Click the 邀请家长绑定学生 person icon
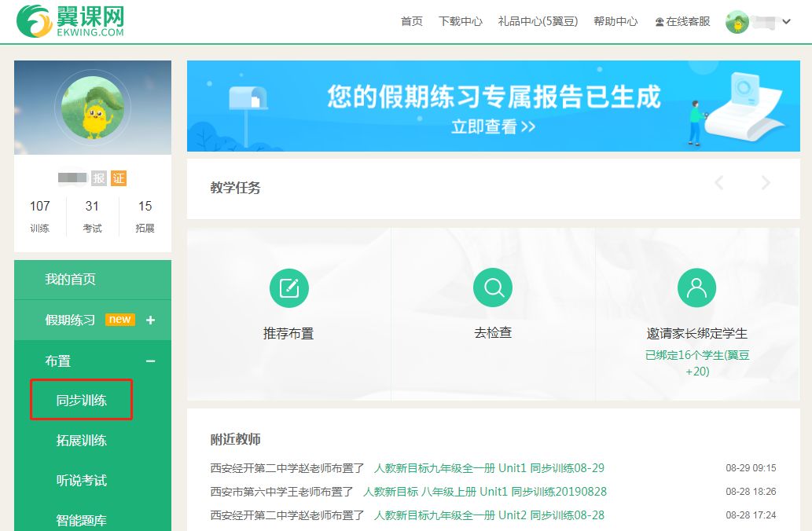The width and height of the screenshot is (812, 531). click(697, 287)
